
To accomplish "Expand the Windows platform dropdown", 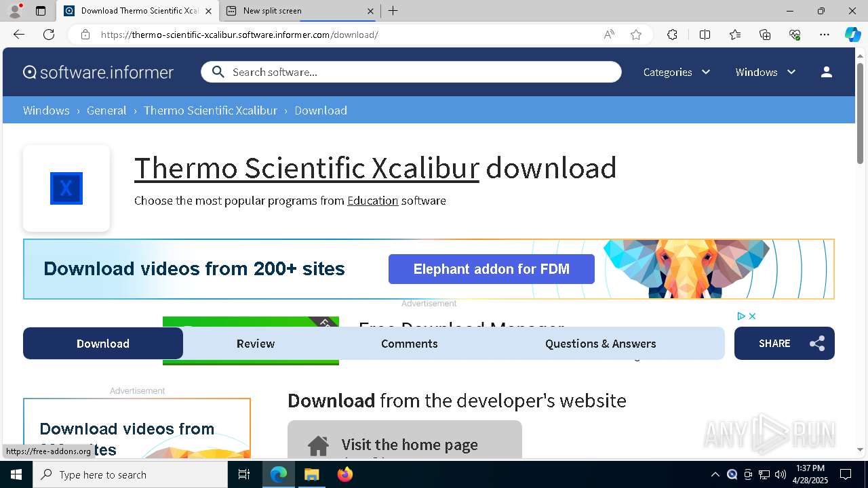I will click(766, 72).
